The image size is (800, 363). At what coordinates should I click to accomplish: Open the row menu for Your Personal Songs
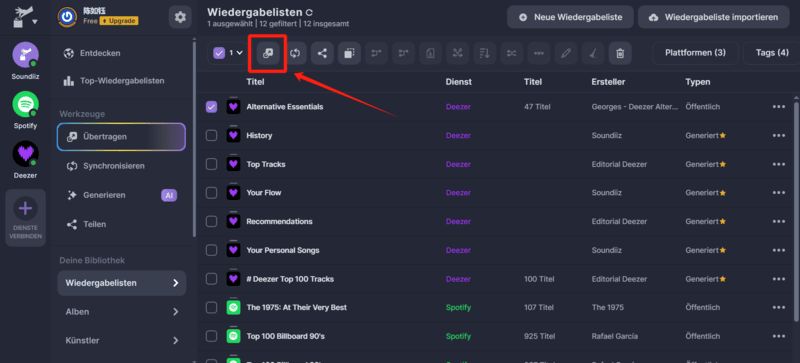click(779, 250)
